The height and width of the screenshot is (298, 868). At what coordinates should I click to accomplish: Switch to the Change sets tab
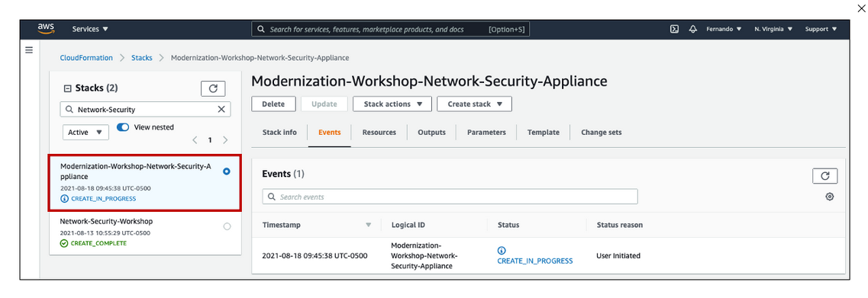tap(601, 133)
